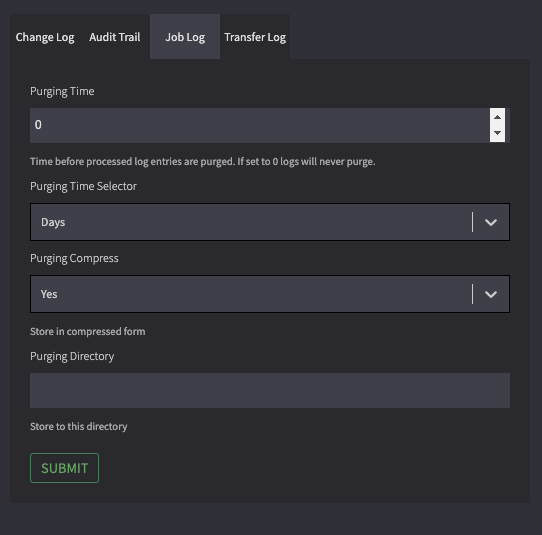This screenshot has width=542, height=535.
Task: Open the Days dropdown field
Action: click(x=270, y=222)
